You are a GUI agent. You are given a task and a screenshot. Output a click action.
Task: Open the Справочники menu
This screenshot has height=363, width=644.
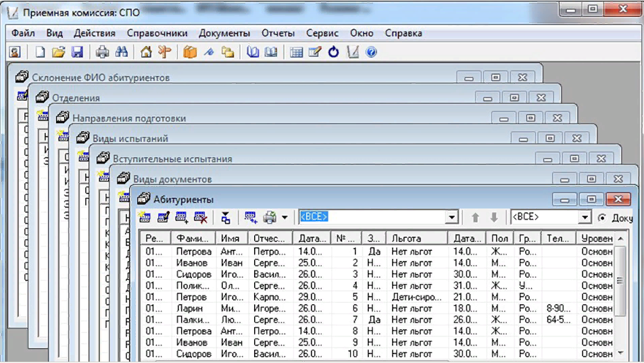(x=157, y=33)
